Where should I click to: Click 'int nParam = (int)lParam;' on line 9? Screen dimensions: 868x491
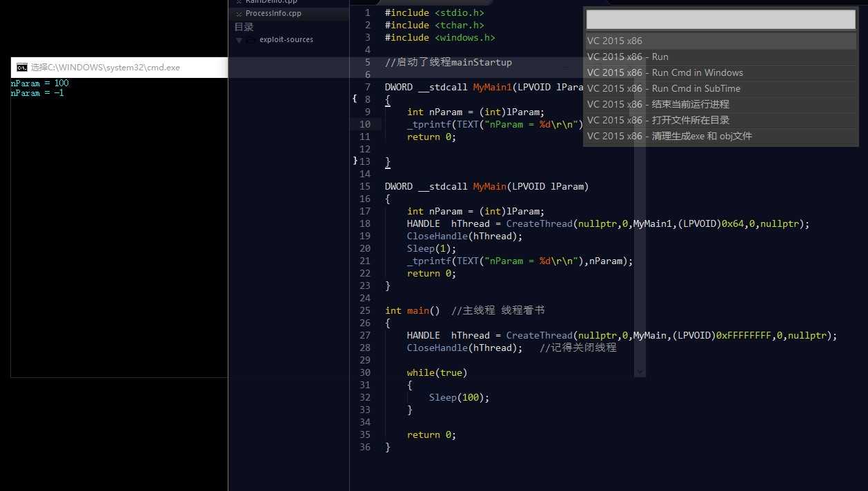(x=476, y=112)
